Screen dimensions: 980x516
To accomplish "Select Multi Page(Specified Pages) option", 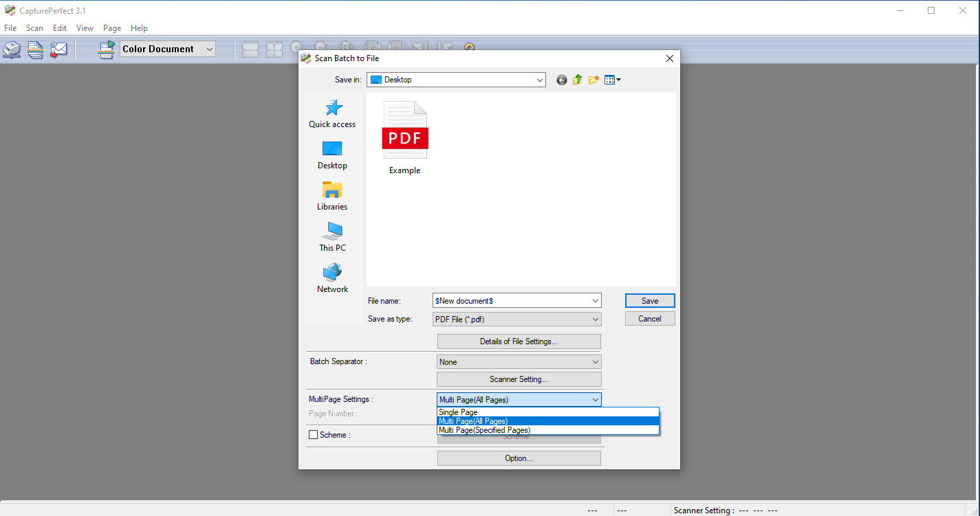I will pos(484,430).
